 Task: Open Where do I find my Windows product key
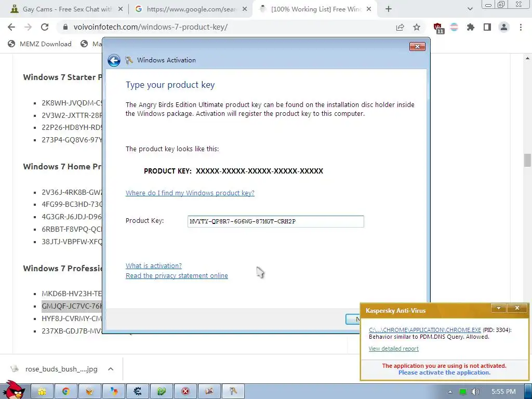190,193
